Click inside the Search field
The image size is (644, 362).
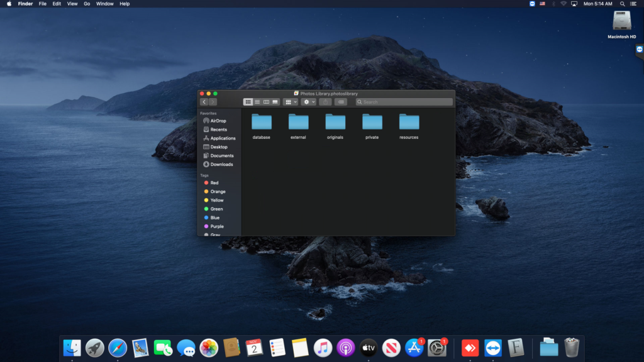point(402,102)
